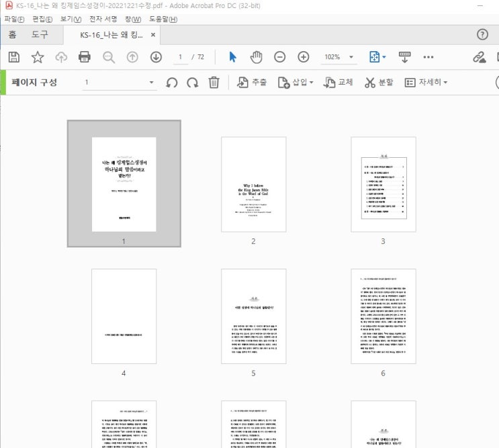Click the total pages 72 label
The width and height of the screenshot is (499, 448).
click(x=201, y=57)
